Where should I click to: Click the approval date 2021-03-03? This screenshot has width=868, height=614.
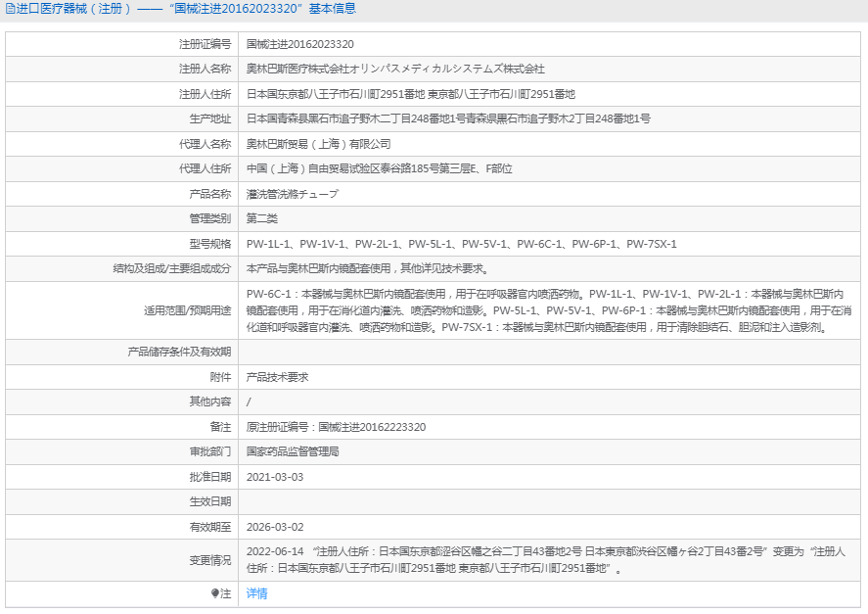point(275,477)
